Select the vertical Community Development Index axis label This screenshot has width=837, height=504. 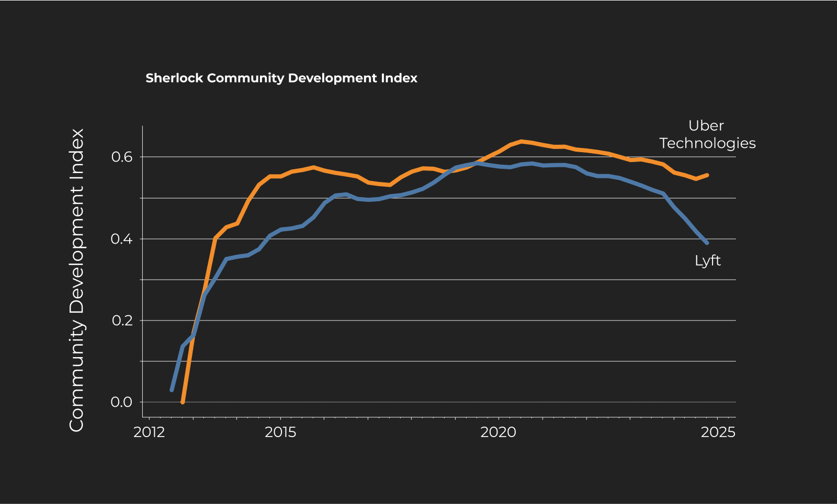tap(77, 280)
